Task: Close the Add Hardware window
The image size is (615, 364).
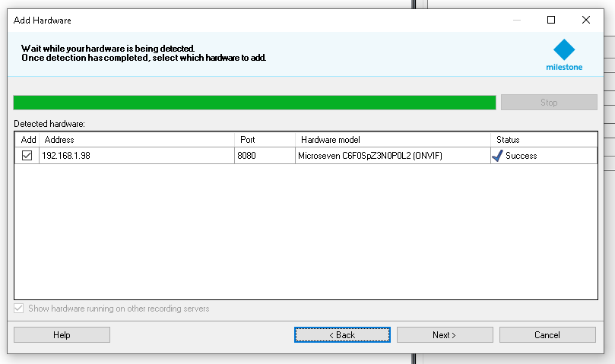Action: pos(586,21)
